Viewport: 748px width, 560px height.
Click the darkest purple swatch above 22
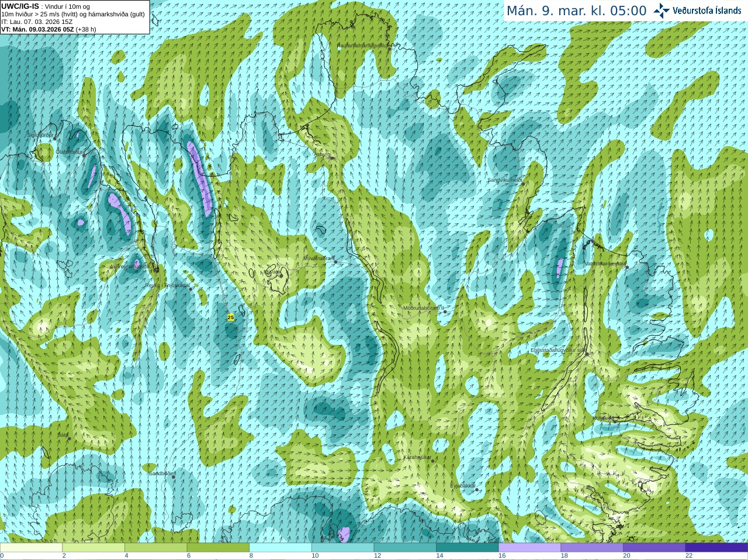pyautogui.click(x=716, y=548)
